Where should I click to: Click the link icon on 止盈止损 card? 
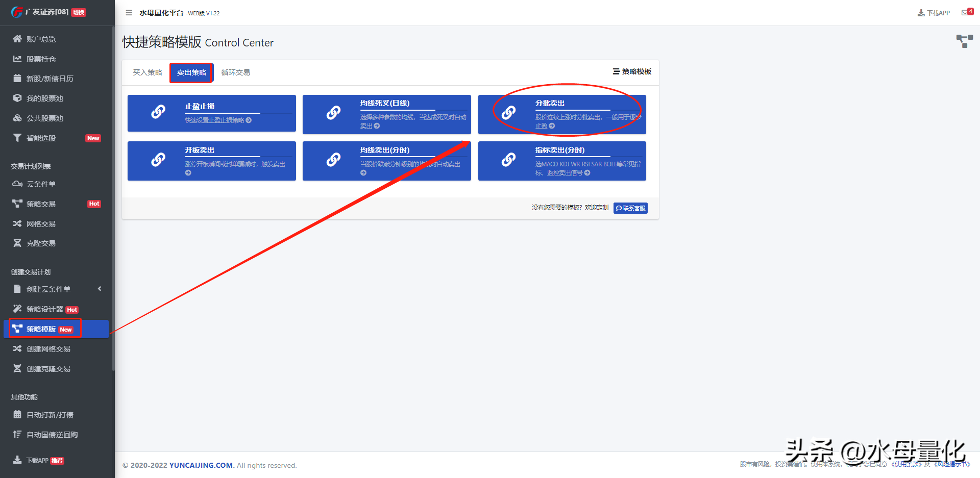coord(158,112)
